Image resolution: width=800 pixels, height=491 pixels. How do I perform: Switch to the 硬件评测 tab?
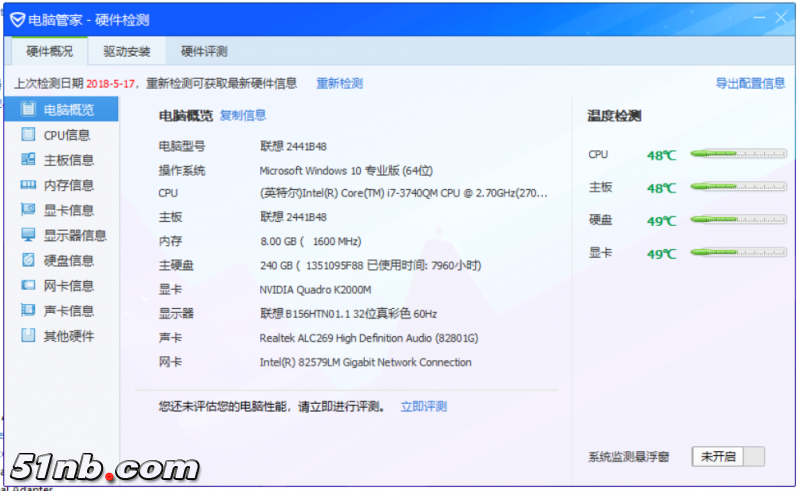click(x=204, y=51)
